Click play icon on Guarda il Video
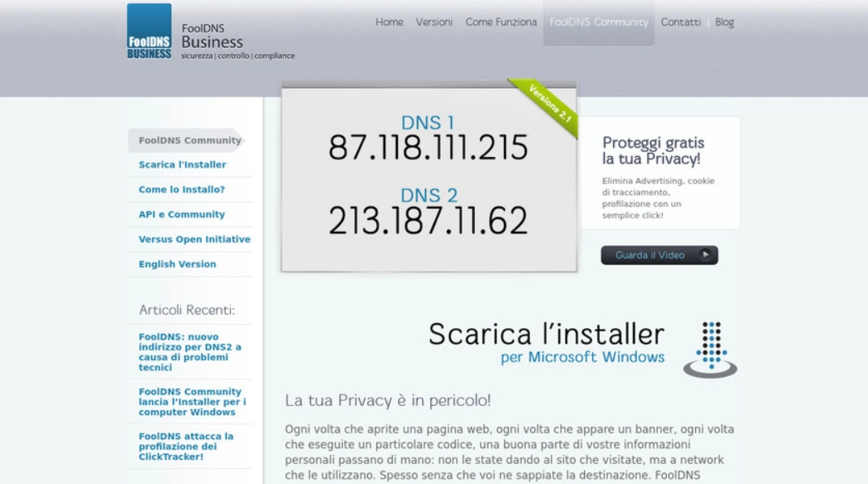 point(704,255)
